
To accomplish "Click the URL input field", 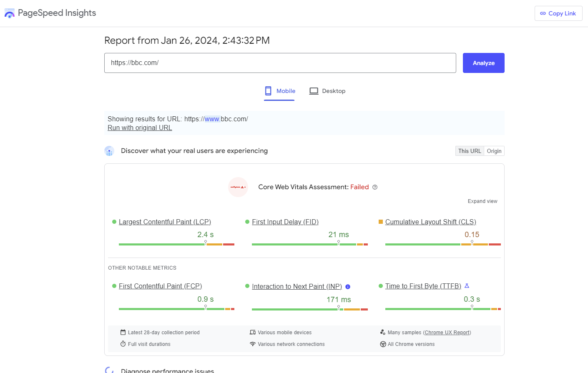I will tap(280, 63).
